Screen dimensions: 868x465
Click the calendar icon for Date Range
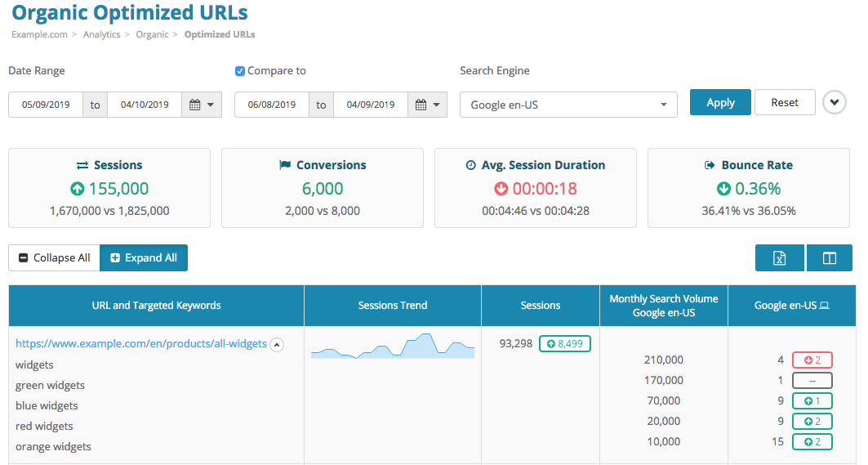pyautogui.click(x=201, y=105)
